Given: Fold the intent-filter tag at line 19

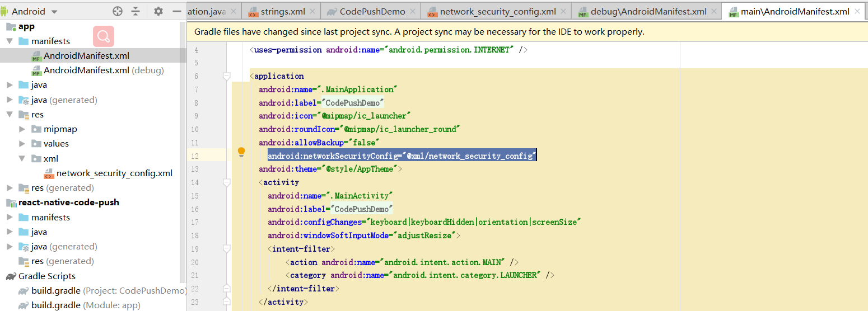Looking at the screenshot, I should [227, 249].
